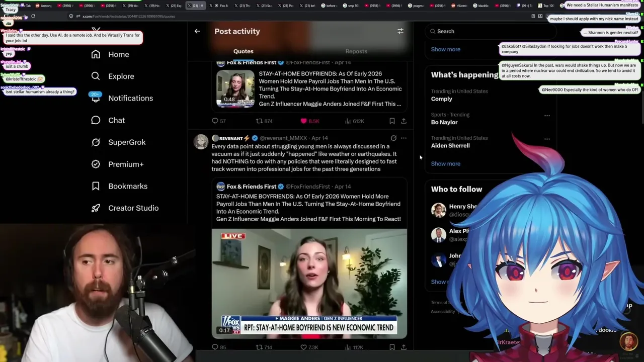
Task: Open the Grok explain icon on REVENANT post
Action: 393,138
